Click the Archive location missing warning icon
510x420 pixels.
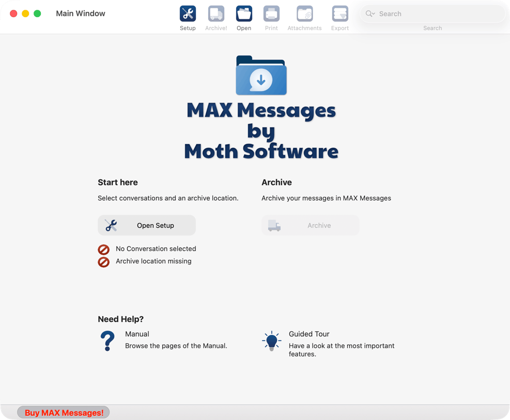[x=104, y=262]
